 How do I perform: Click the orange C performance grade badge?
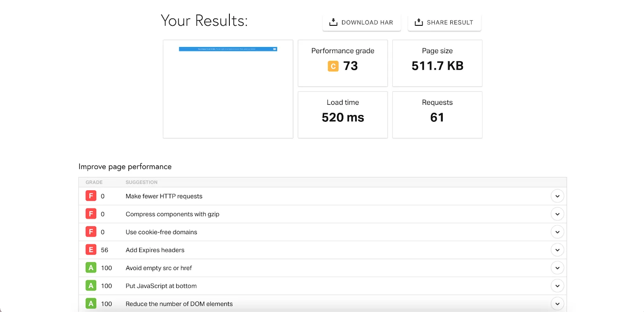333,66
